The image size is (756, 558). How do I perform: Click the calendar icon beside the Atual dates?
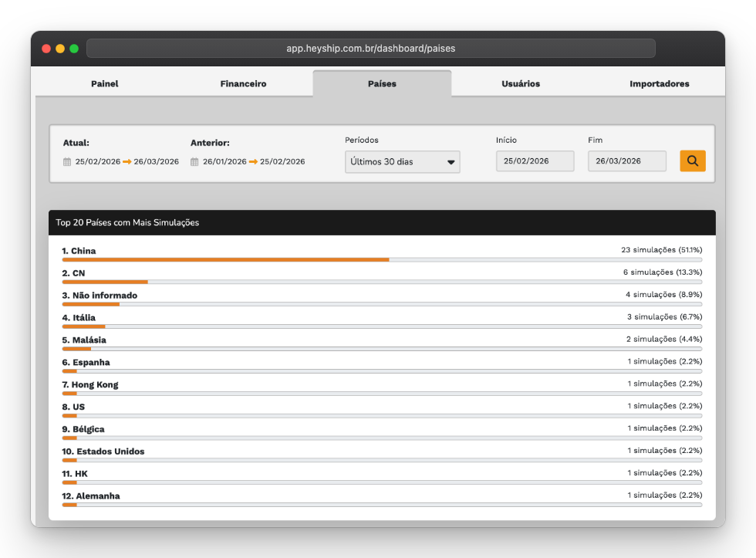67,161
